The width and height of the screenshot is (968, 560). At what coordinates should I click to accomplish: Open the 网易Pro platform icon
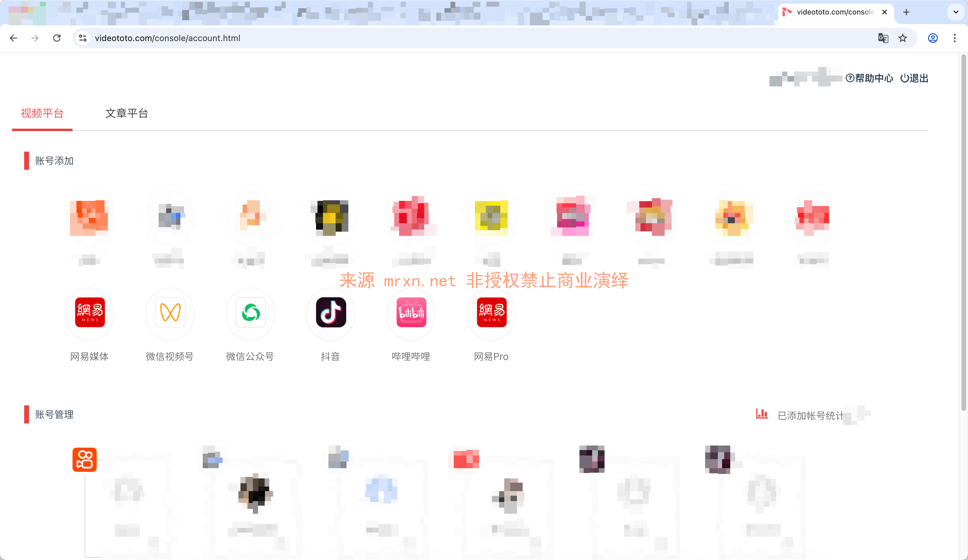point(492,312)
